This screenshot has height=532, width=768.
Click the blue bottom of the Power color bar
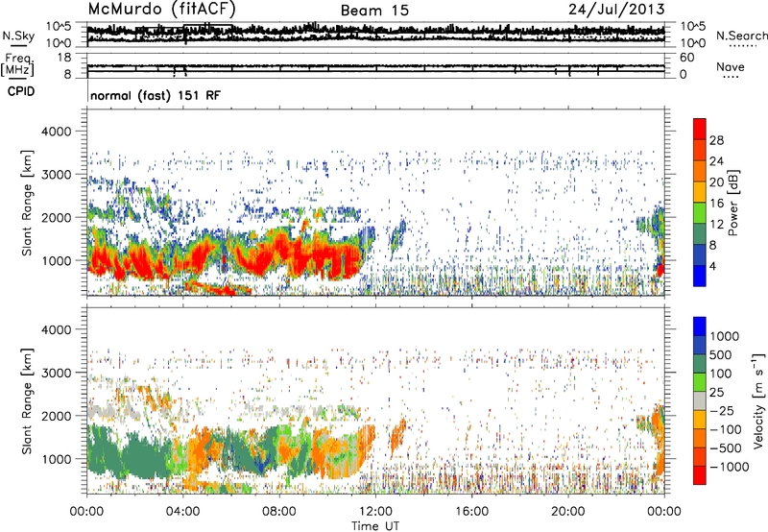700,277
